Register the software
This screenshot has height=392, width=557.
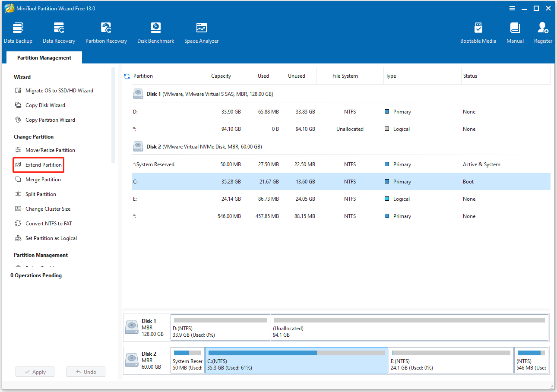[543, 32]
